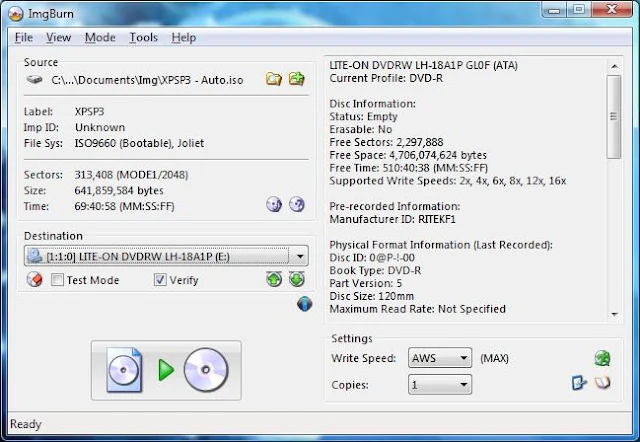Click the green down-arrow tray icon
Viewport: 640px width, 442px height.
(296, 280)
